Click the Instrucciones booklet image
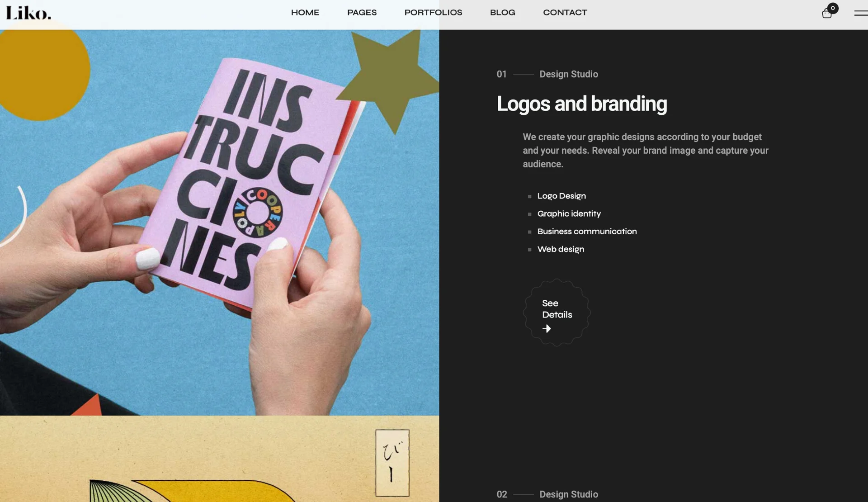The height and width of the screenshot is (502, 868). (x=219, y=222)
